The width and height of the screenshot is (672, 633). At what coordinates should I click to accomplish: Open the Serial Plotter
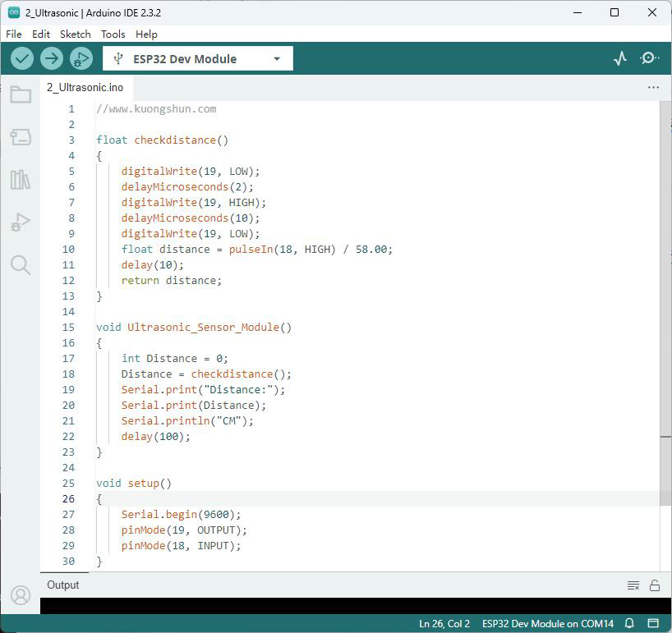click(619, 58)
